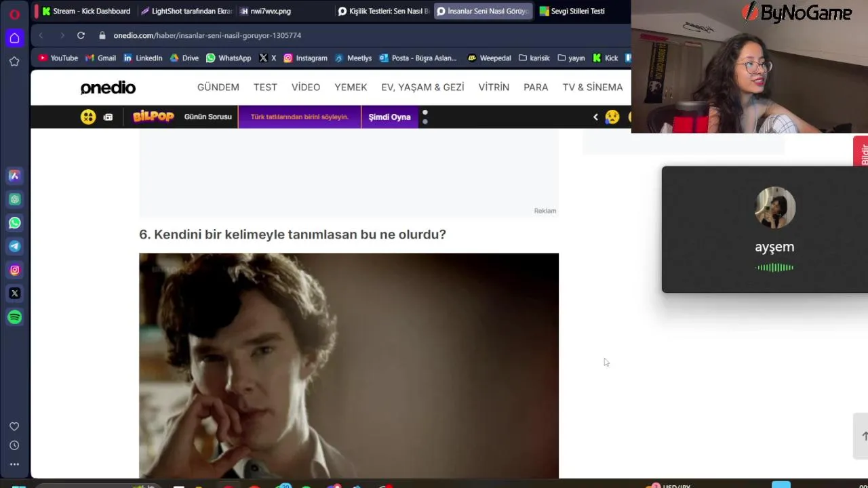Click the Sherlock question image
The image size is (868, 488).
point(349,366)
